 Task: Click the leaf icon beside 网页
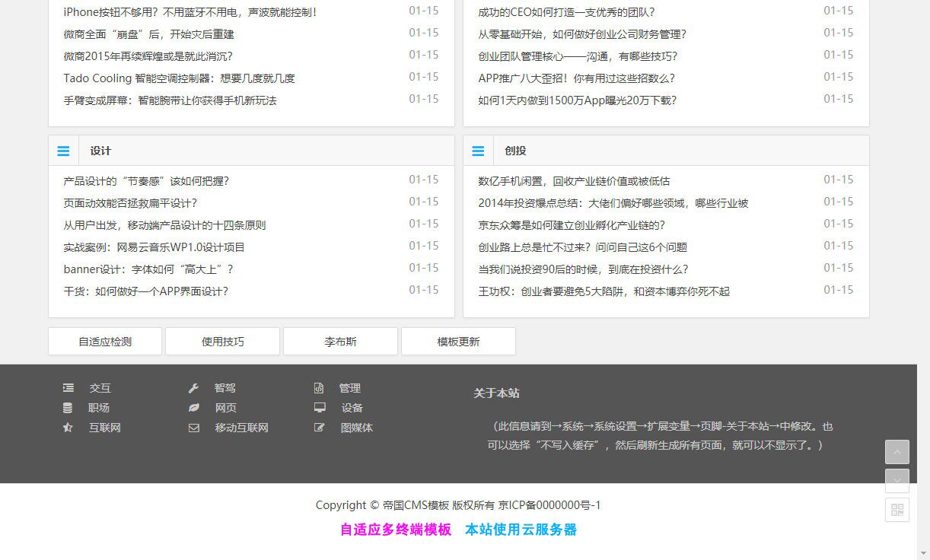193,407
